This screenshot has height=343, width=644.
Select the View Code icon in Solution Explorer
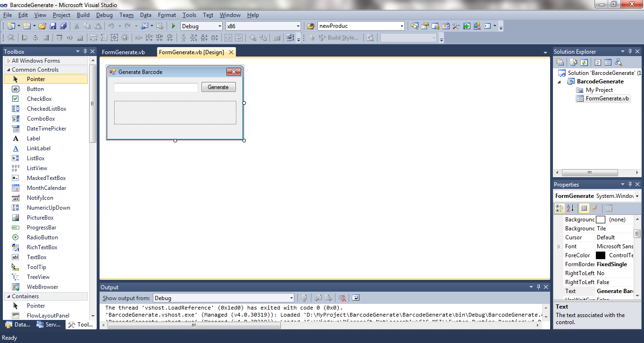click(x=598, y=62)
